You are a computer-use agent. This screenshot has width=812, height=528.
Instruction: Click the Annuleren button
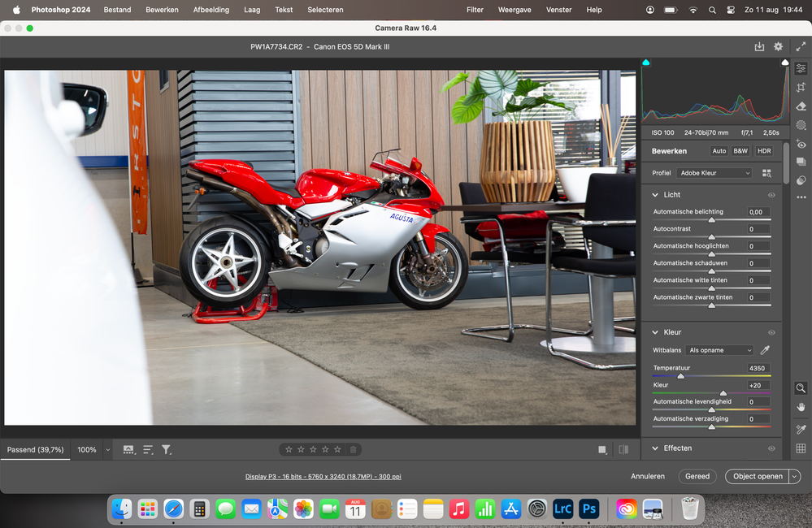coord(648,476)
